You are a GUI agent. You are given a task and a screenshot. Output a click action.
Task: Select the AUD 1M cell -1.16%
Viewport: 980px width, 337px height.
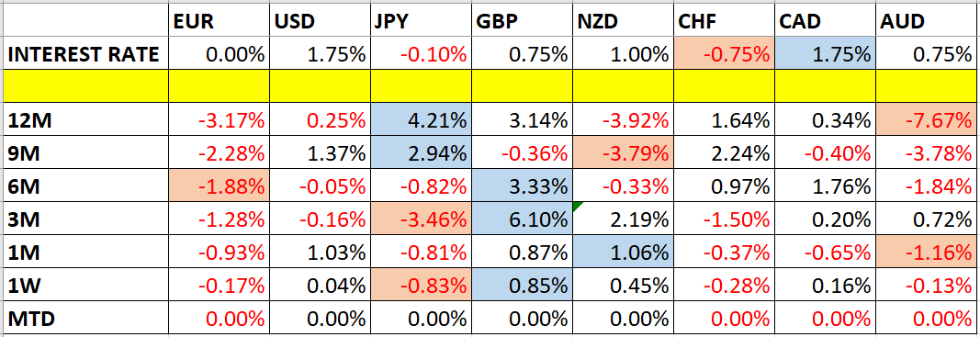tap(926, 252)
